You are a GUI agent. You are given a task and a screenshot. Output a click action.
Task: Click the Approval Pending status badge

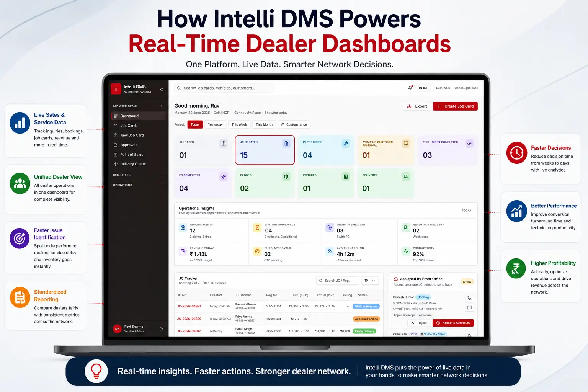point(366,318)
